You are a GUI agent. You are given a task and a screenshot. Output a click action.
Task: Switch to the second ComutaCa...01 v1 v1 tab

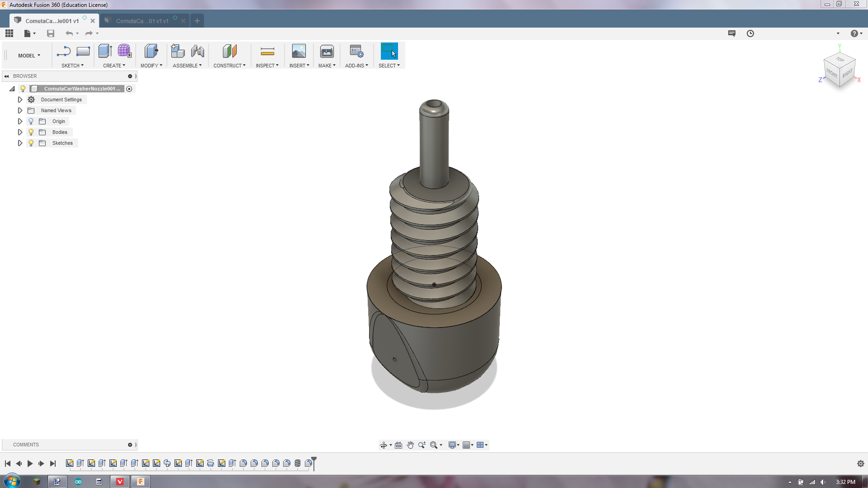[142, 21]
